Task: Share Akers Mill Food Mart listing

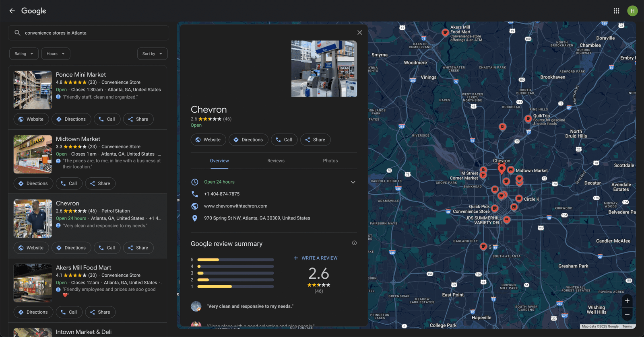Action: [100, 312]
